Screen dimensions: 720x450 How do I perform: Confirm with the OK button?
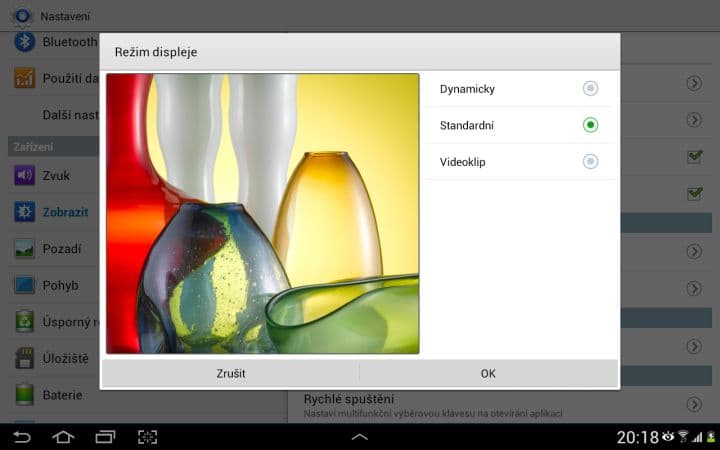pos(488,373)
